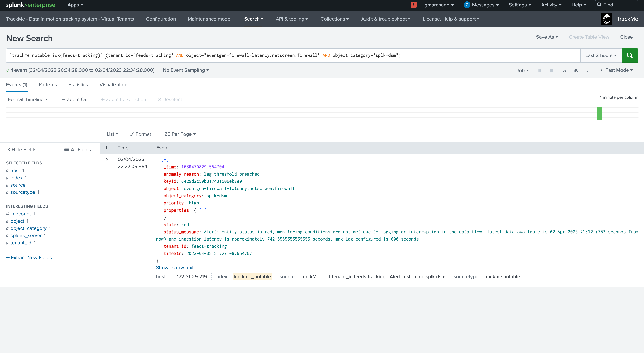Screen dimensions: 644x353
Task: Open the event Format button
Action: [x=141, y=134]
